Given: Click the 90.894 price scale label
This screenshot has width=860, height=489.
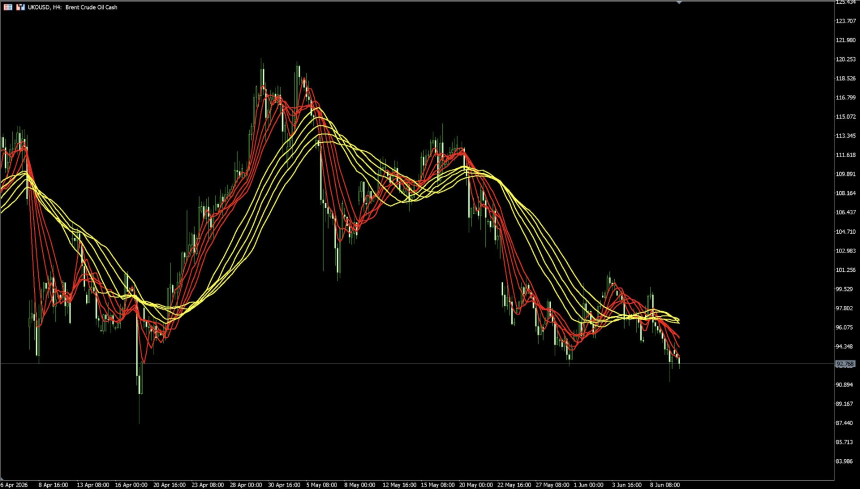Looking at the screenshot, I should [846, 385].
